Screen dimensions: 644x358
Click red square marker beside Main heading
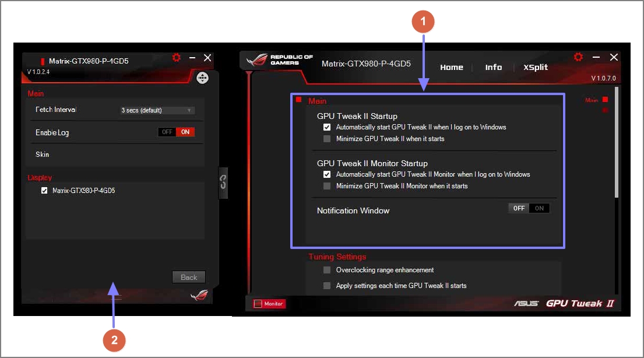click(298, 100)
